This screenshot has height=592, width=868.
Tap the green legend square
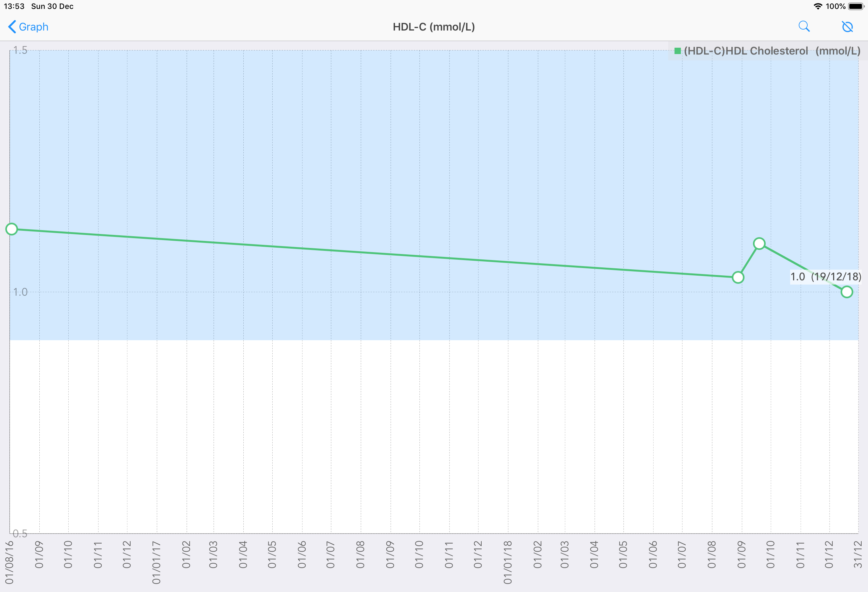pyautogui.click(x=677, y=51)
